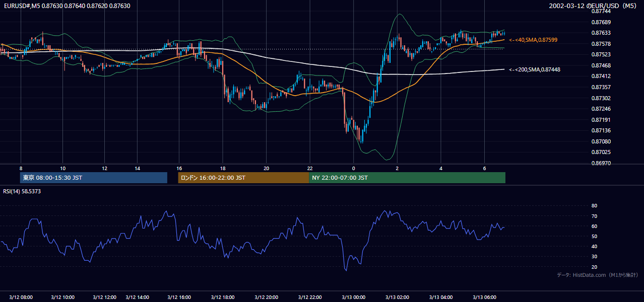Click RSI axis level 40

click(x=594, y=247)
